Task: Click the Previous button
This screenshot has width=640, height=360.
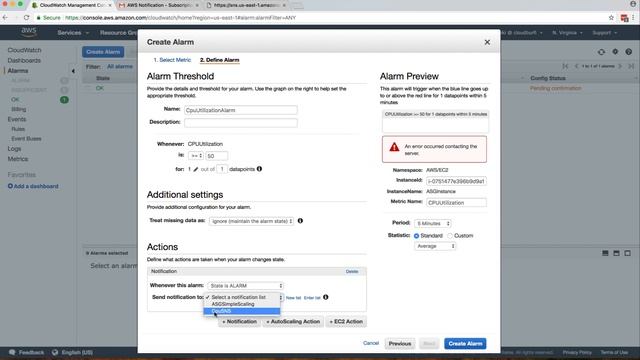Action: point(400,344)
